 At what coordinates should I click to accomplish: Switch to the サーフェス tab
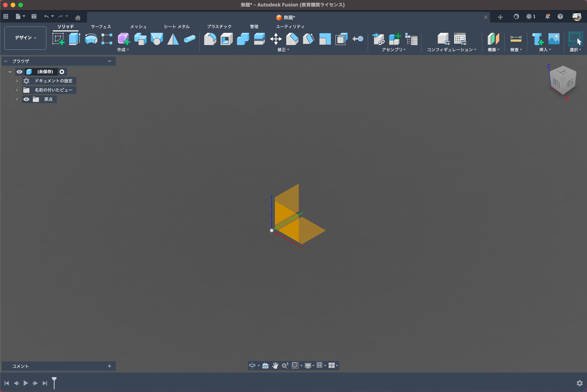point(101,27)
